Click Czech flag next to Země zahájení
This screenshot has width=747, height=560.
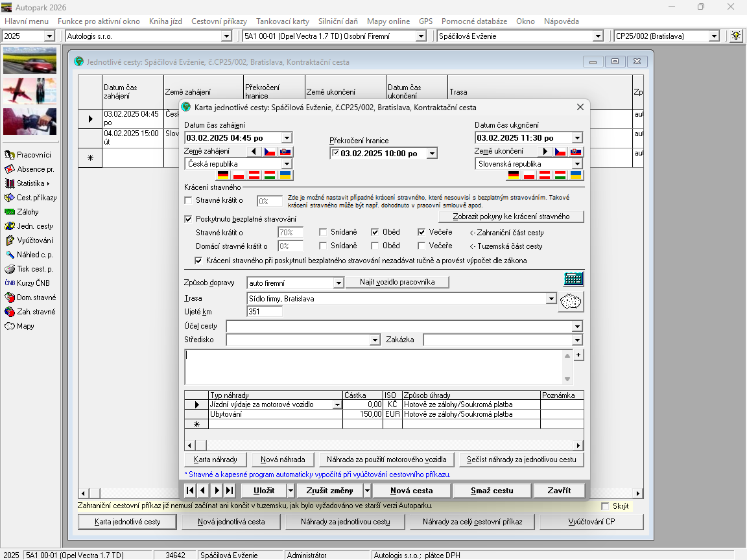tap(270, 152)
